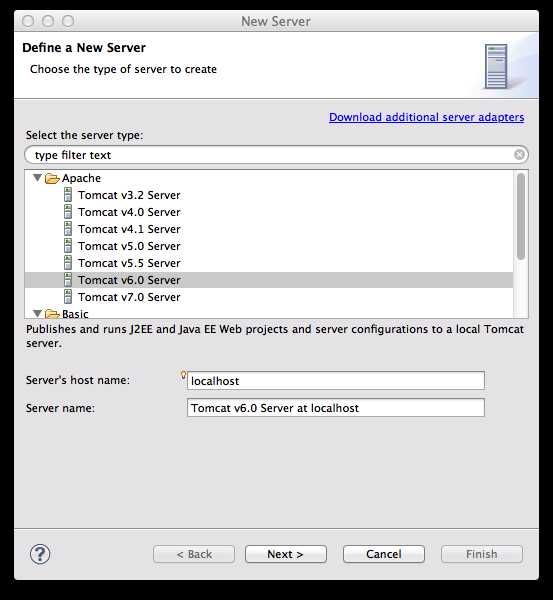The height and width of the screenshot is (600, 553).
Task: Collapse the Apache tree node
Action: click(37, 178)
